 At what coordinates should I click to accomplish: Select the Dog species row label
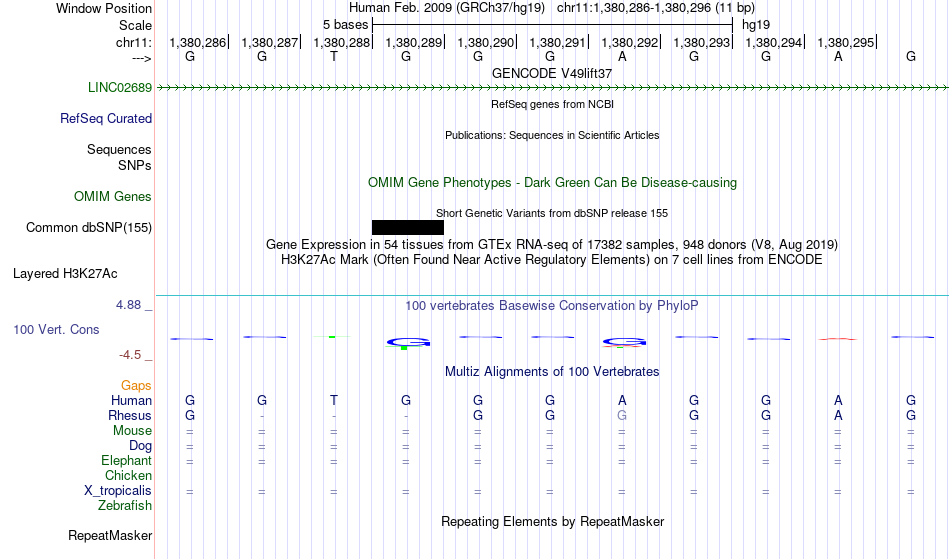point(140,446)
